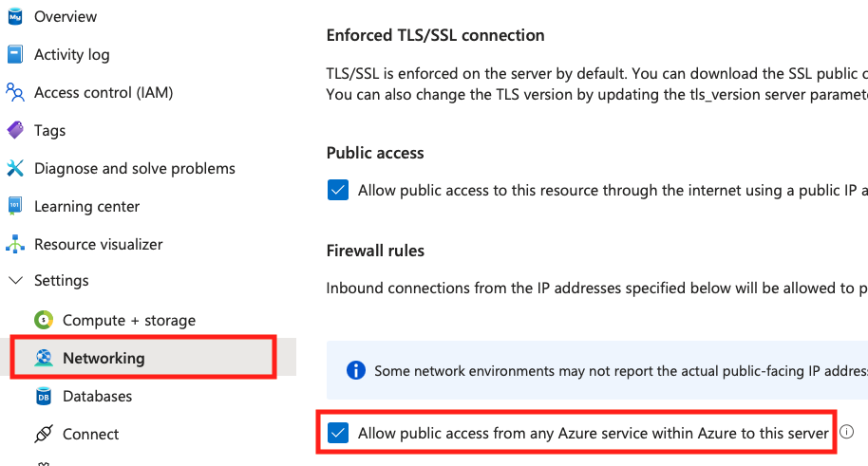Screen dimensions: 868x466
Task: Click Access control (IAM) label
Action: 104,92
